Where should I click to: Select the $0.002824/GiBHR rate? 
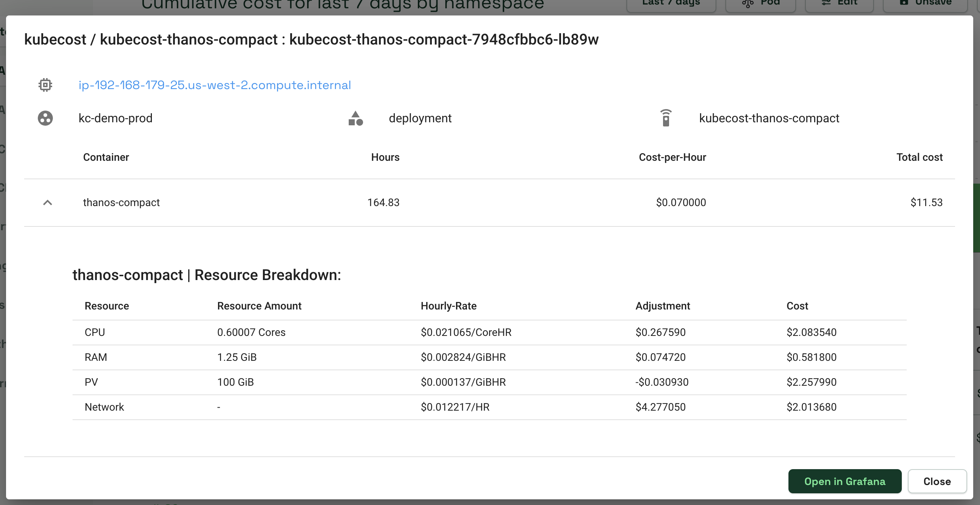pos(464,357)
